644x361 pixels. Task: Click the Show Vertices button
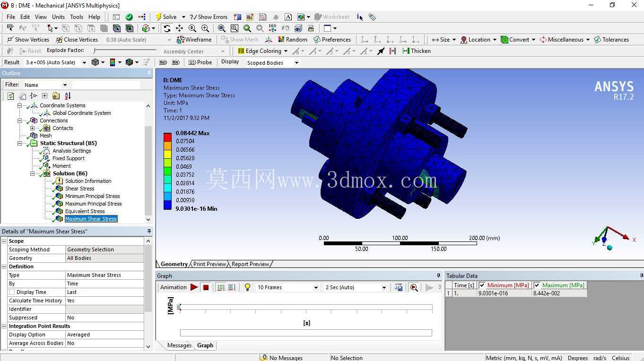pyautogui.click(x=28, y=40)
